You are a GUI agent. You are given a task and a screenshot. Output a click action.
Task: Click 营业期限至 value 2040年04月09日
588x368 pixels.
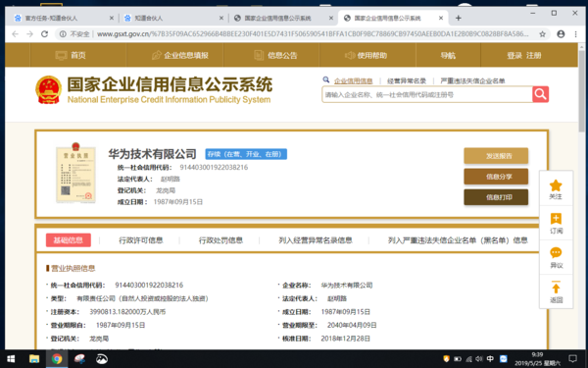tap(352, 325)
